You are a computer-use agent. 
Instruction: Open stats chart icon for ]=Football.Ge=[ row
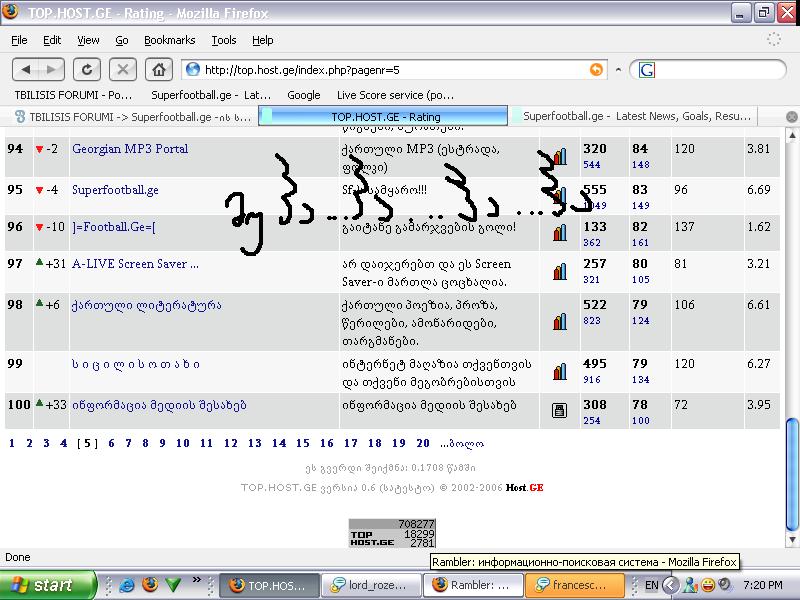[x=560, y=233]
